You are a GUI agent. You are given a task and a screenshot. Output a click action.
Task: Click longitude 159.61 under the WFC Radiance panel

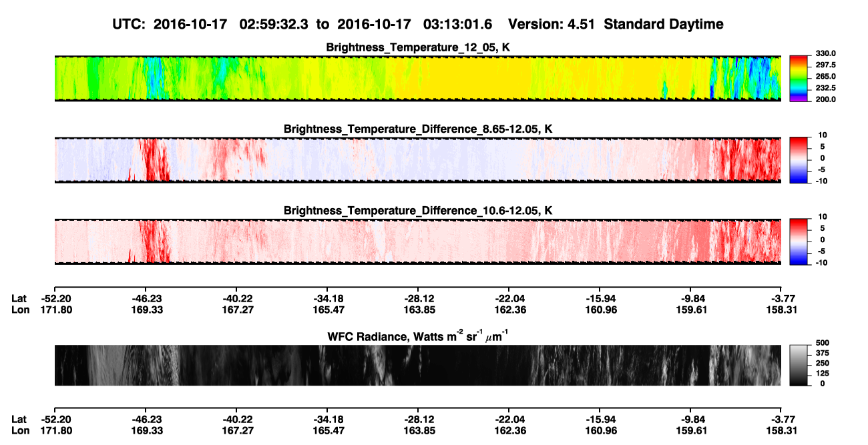[x=690, y=430]
